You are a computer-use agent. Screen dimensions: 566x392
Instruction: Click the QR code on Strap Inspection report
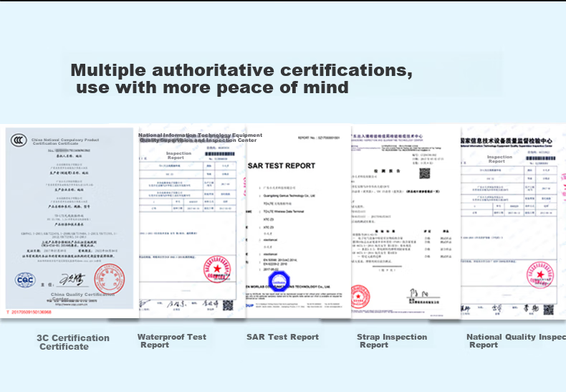[425, 173]
